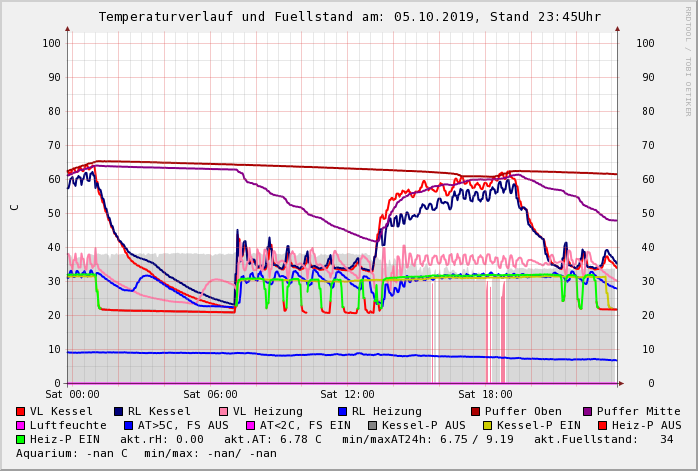This screenshot has height=471, width=698.
Task: Select the pink VL Heizung legend swatch
Action: click(x=223, y=411)
